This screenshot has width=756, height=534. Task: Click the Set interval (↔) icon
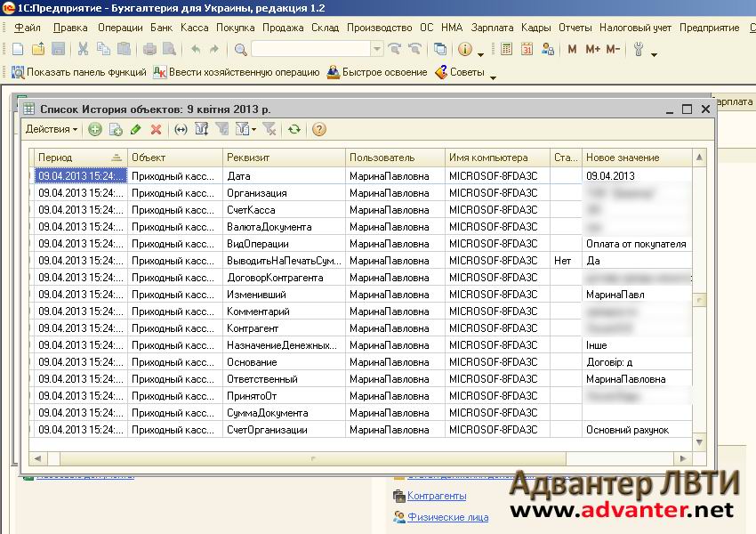[x=181, y=129]
